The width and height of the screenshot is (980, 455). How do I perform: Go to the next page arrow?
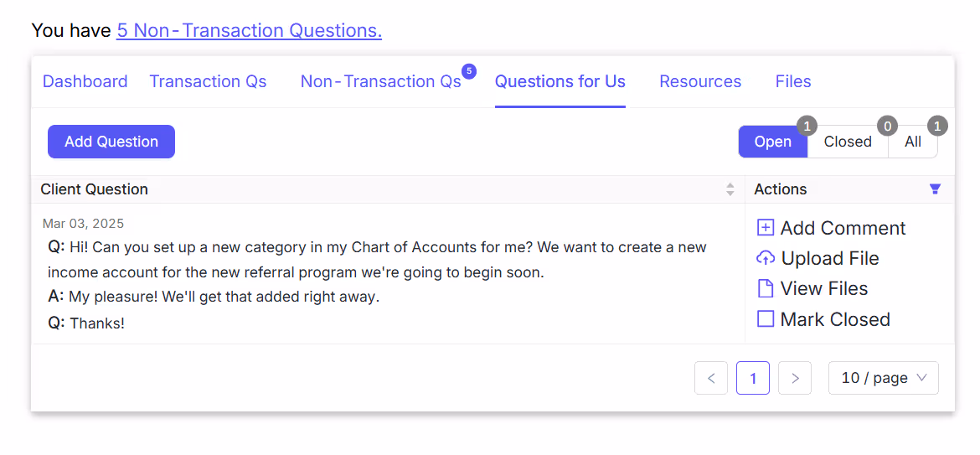coord(795,378)
